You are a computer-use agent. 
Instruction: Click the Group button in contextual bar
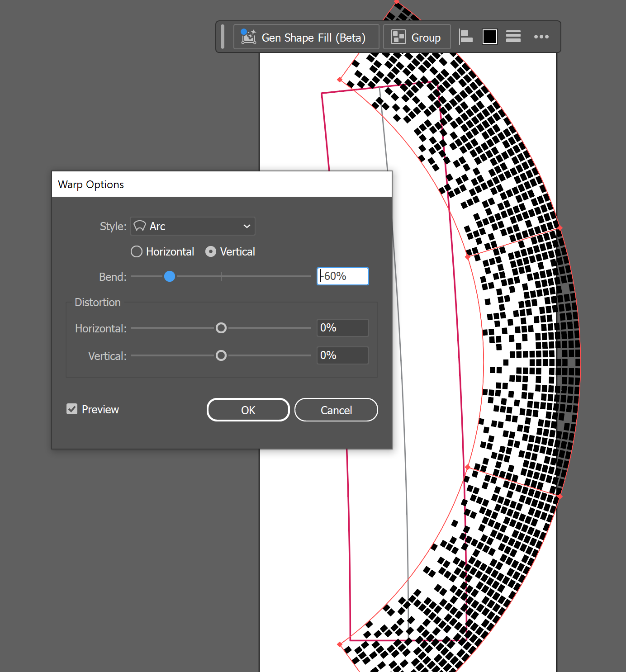click(x=417, y=37)
